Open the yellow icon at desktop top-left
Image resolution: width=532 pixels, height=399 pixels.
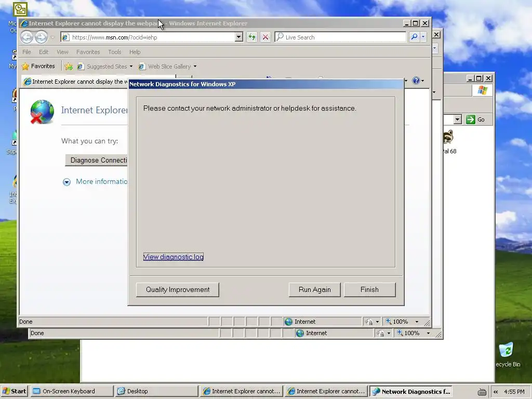20,9
